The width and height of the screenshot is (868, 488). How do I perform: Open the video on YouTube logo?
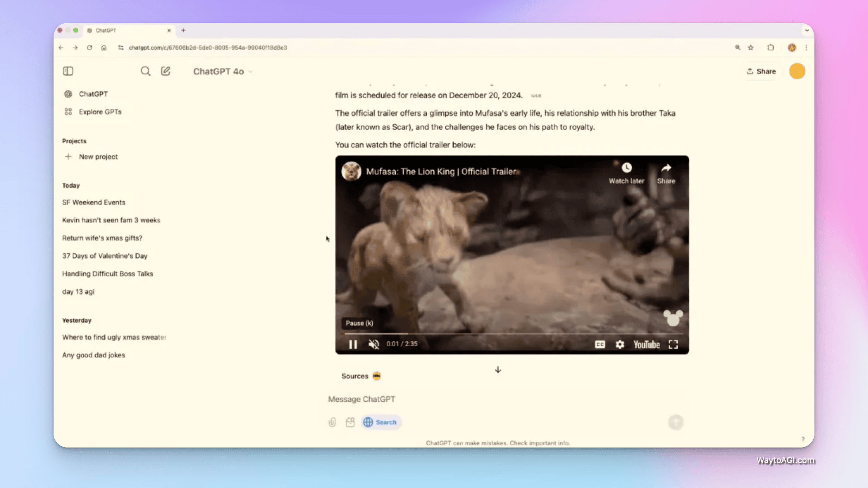pos(647,344)
